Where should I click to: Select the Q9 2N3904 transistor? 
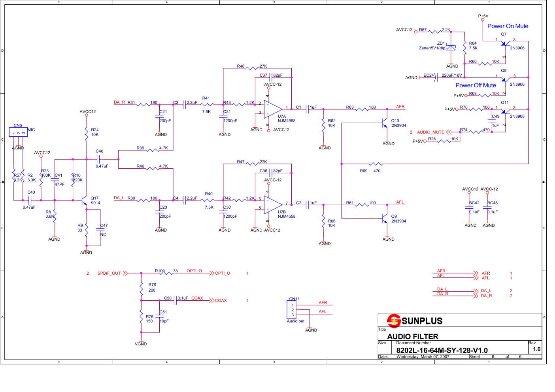(x=385, y=219)
